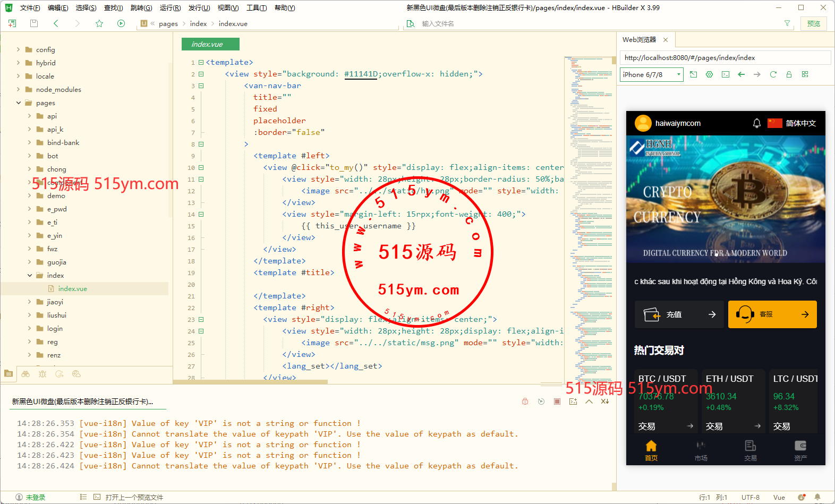Refresh the web browser preview
Viewport: 835px width, 504px height.
tap(773, 74)
